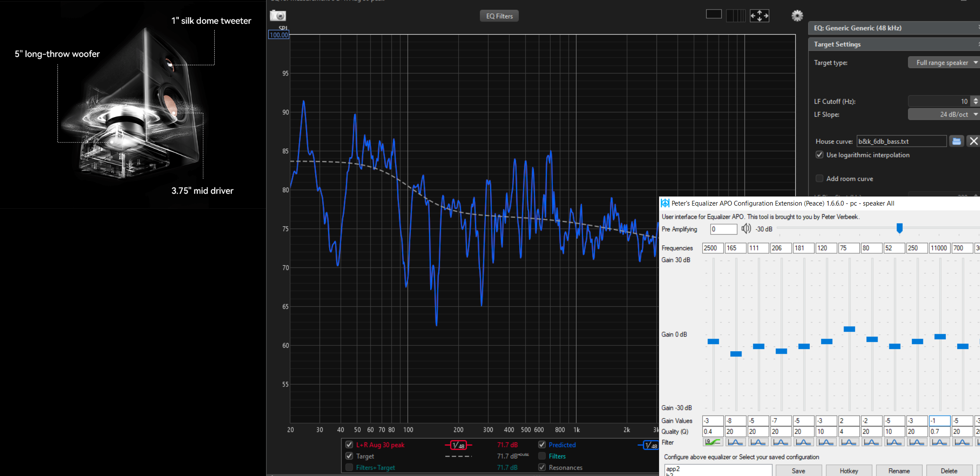This screenshot has width=980, height=476.
Task: Click the graph settings gear icon
Action: (797, 16)
